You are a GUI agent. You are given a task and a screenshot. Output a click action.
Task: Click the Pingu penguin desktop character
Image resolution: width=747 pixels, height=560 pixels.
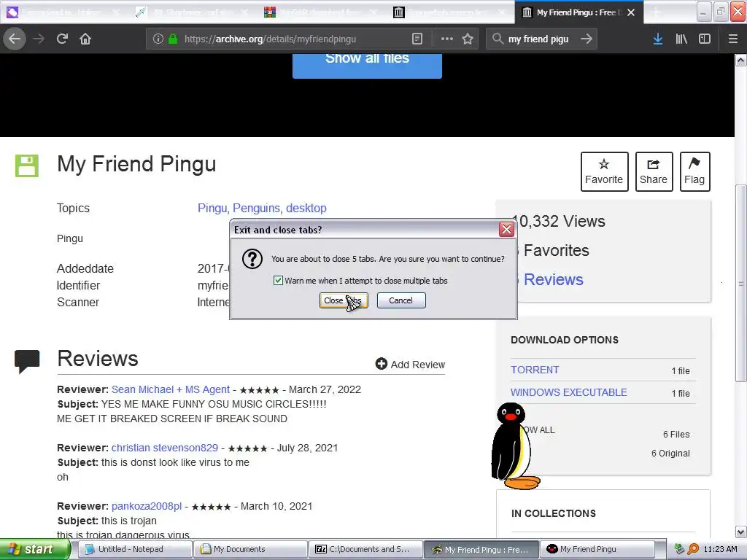514,446
